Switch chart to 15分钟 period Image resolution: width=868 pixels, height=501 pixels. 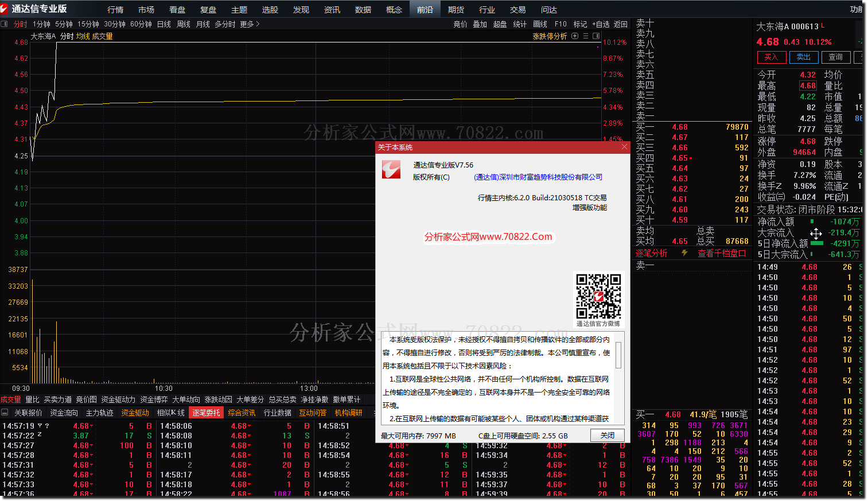[x=88, y=24]
